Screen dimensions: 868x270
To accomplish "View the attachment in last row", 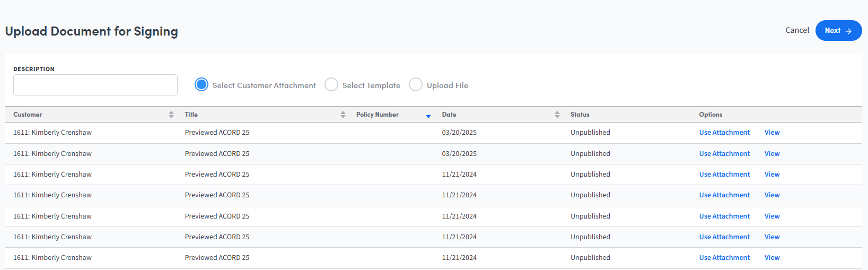I will pos(772,258).
